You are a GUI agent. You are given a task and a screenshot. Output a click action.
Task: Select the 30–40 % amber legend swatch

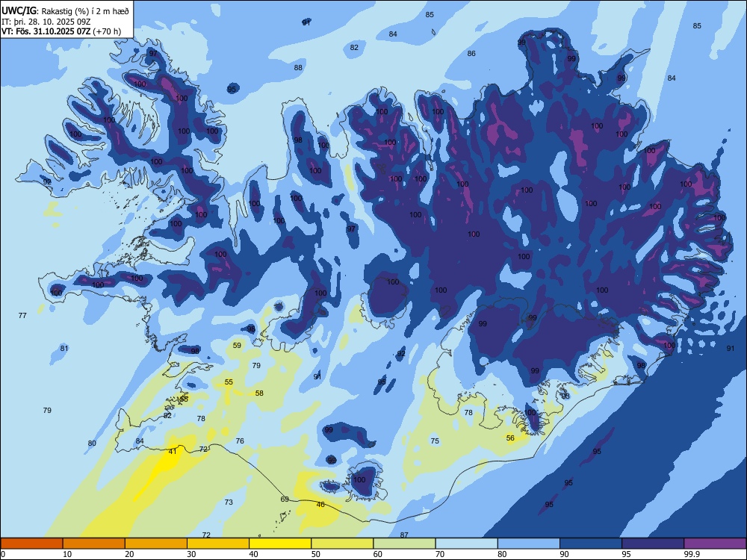pyautogui.click(x=218, y=544)
